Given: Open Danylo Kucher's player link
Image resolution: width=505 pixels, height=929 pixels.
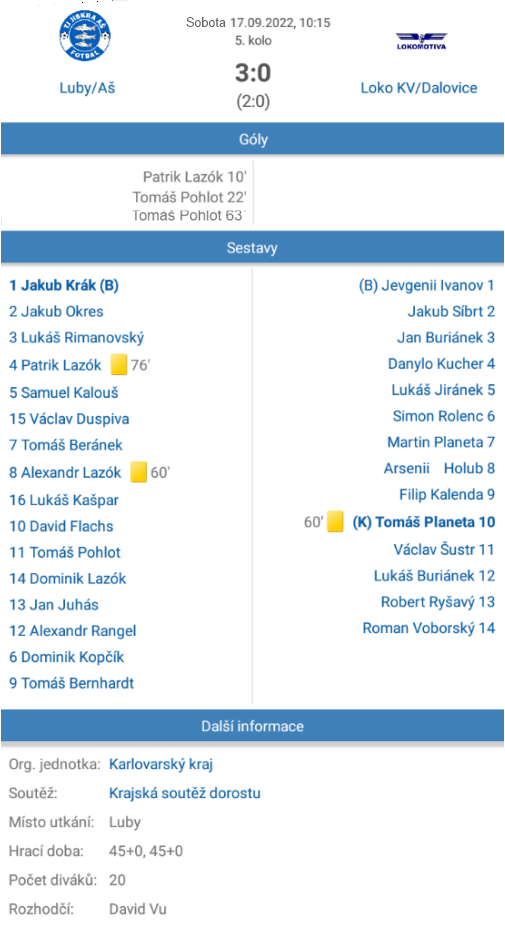Looking at the screenshot, I should (442, 364).
